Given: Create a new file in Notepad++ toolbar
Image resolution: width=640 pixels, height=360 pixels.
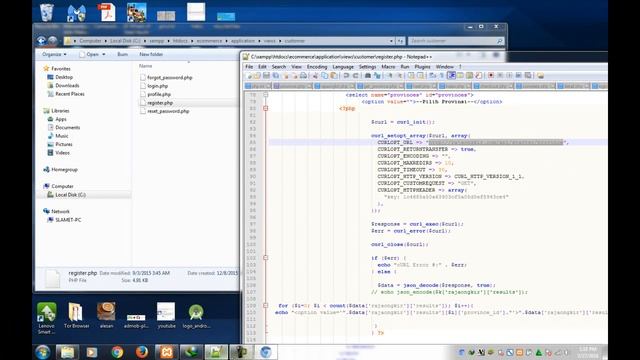Looking at the screenshot, I should click(x=250, y=76).
